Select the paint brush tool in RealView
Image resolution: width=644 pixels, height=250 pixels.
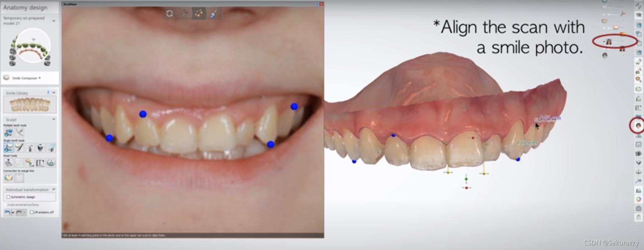pyautogui.click(x=214, y=13)
